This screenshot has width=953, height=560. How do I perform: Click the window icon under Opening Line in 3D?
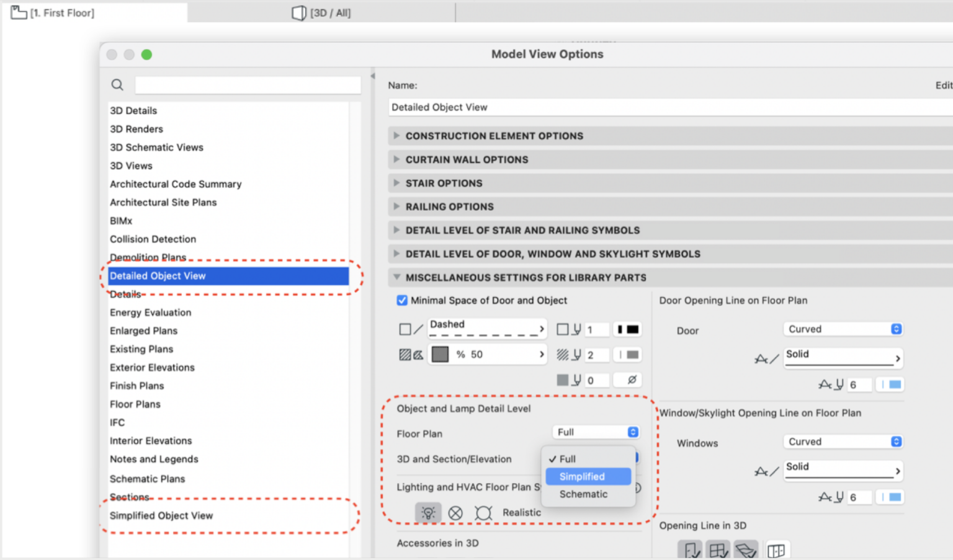pos(718,549)
